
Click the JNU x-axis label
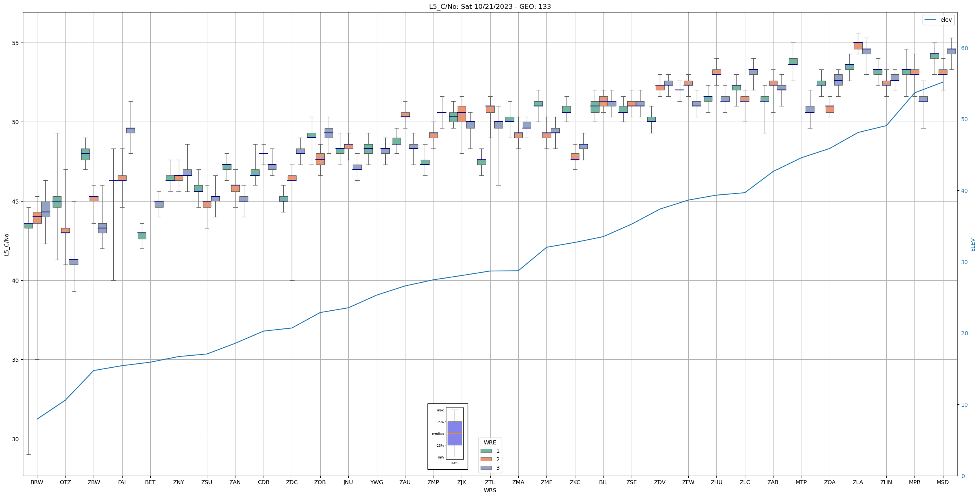(348, 482)
